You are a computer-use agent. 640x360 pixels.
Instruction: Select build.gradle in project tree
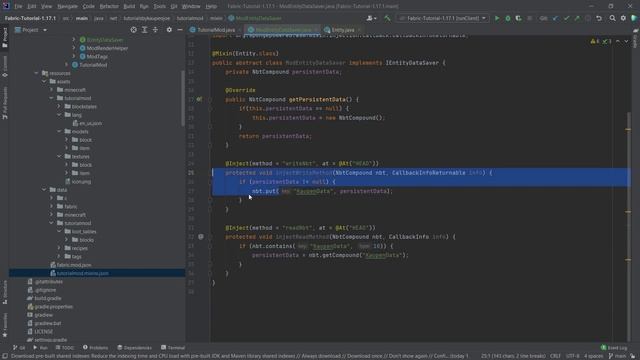pos(44,298)
